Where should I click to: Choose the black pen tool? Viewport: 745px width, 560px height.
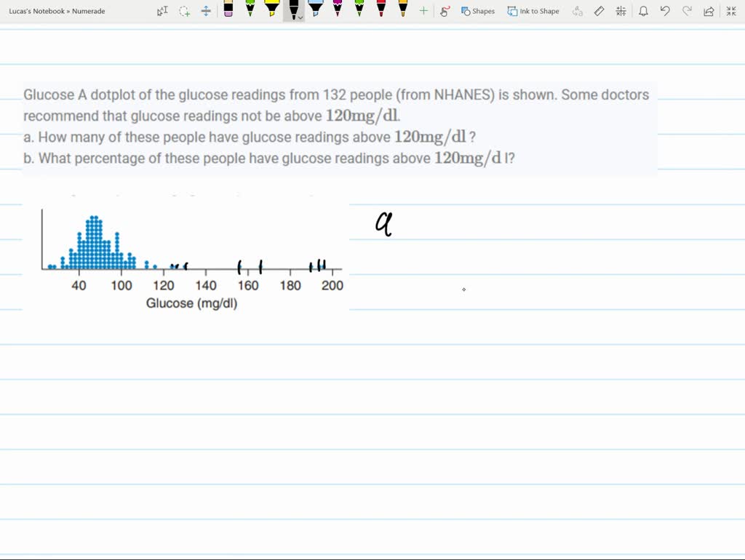(294, 9)
